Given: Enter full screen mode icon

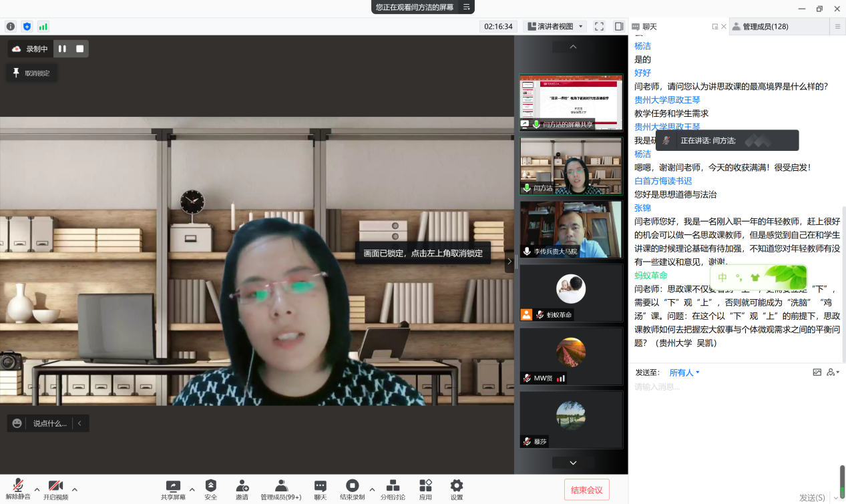Looking at the screenshot, I should point(599,27).
